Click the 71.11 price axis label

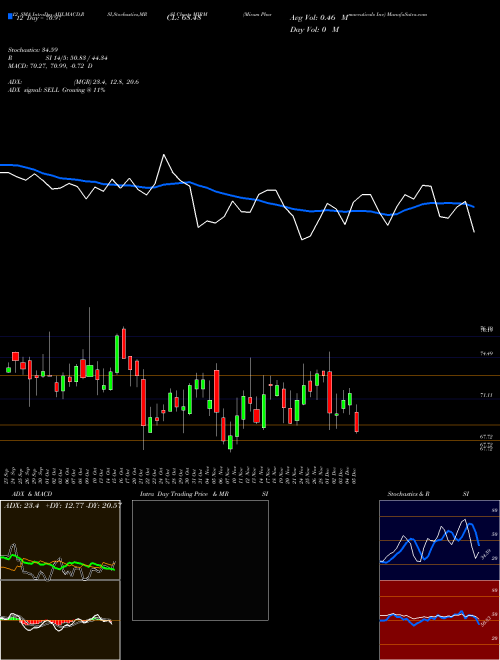[x=486, y=395]
